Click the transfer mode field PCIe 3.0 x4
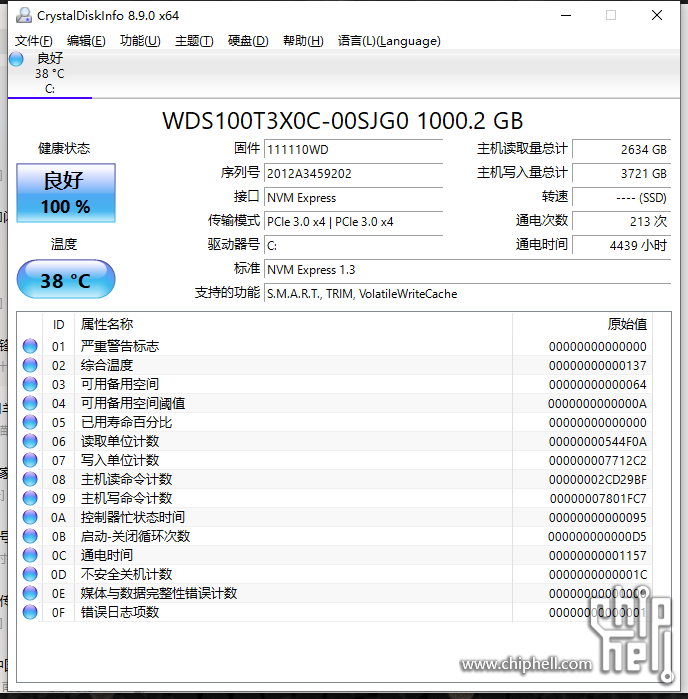688x699 pixels. [x=354, y=222]
